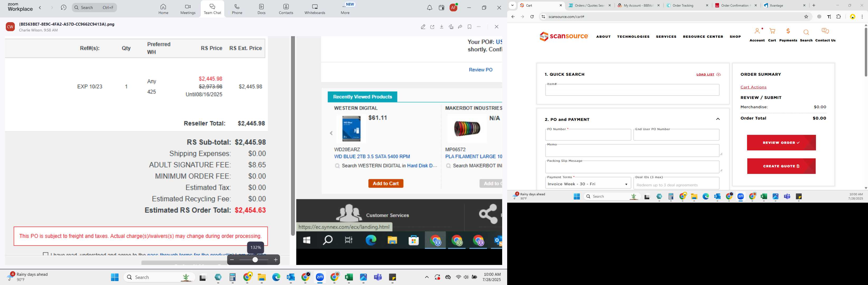Screen dimensions: 868x285
Task: Reload the ScanSource cart page
Action: point(532,17)
